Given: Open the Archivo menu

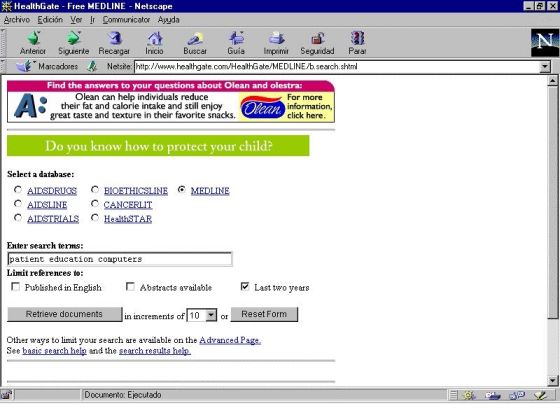Looking at the screenshot, I should [x=17, y=20].
